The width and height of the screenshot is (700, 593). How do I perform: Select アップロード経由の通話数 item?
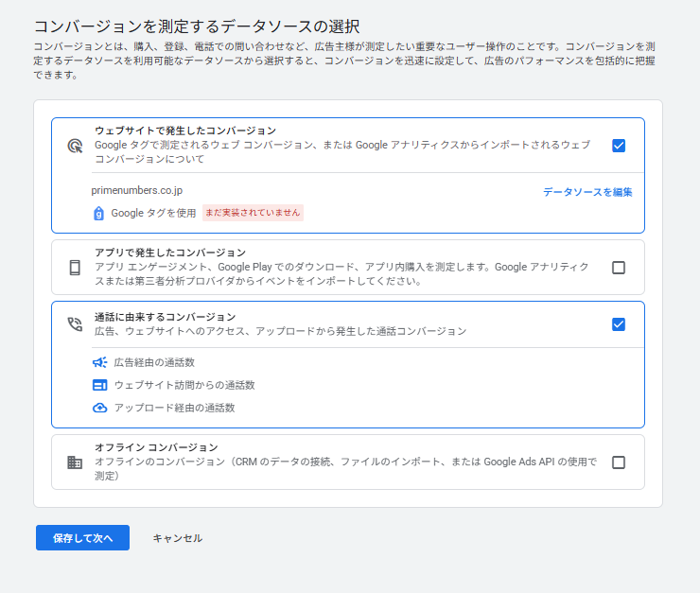(174, 408)
